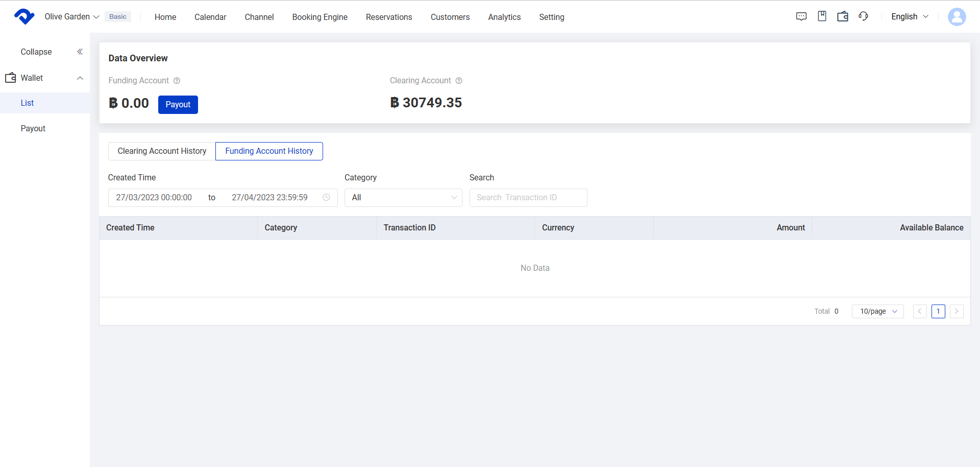Go to Payout in the sidebar
Image resolution: width=980 pixels, height=467 pixels.
(x=33, y=129)
